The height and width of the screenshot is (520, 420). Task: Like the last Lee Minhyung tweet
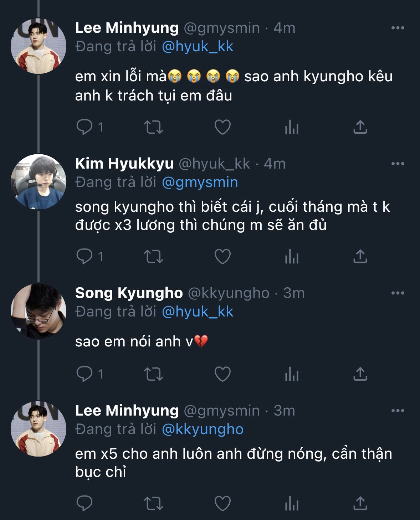(222, 503)
